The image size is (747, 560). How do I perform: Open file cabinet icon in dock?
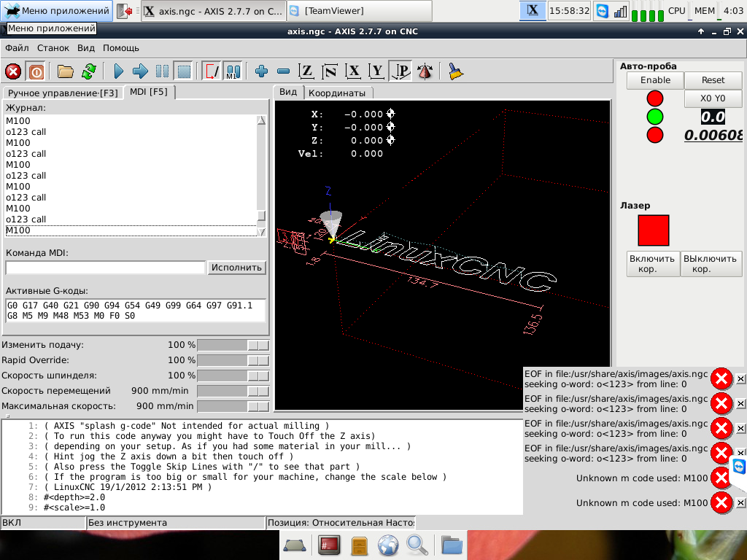tap(359, 545)
